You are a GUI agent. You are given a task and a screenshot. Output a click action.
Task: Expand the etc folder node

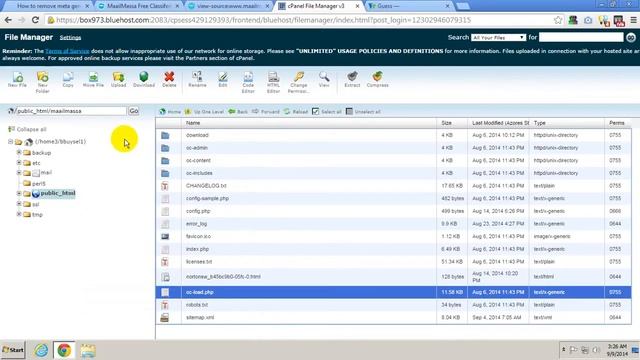tap(19, 162)
